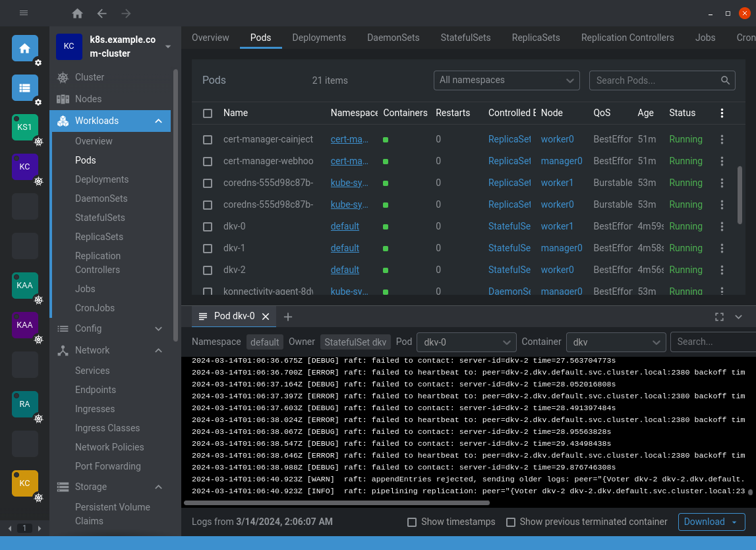Go to home via title bar icon

77,13
